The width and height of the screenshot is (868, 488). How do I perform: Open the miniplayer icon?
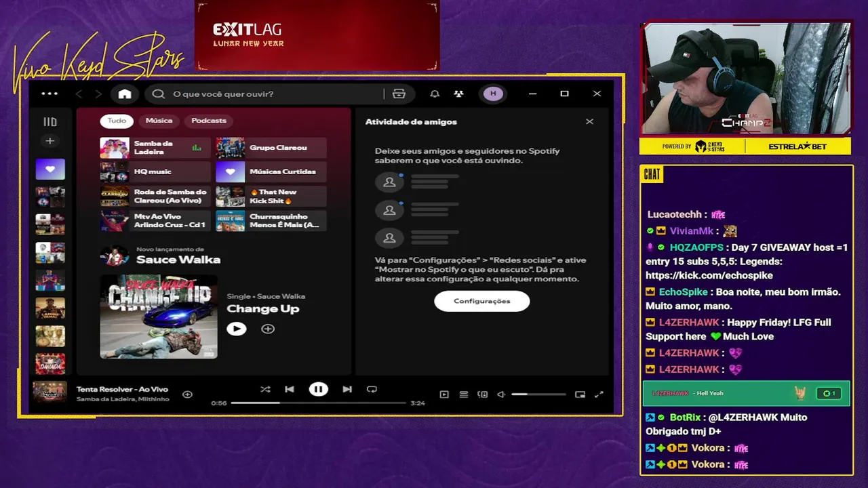[580, 394]
